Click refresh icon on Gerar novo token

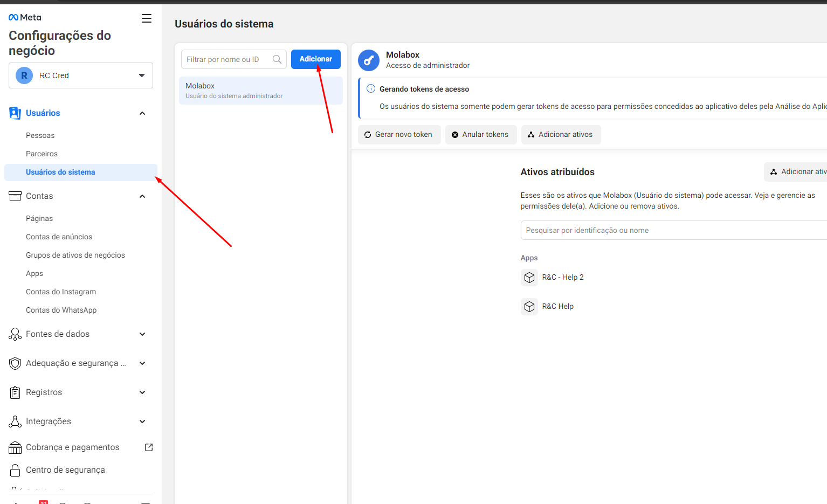[x=368, y=135]
